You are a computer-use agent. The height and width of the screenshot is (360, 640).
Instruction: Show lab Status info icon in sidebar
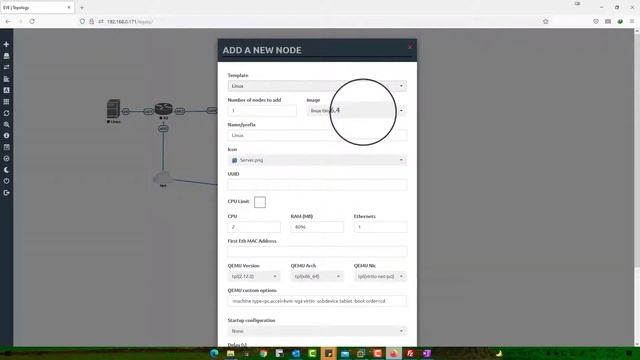[x=6, y=136]
